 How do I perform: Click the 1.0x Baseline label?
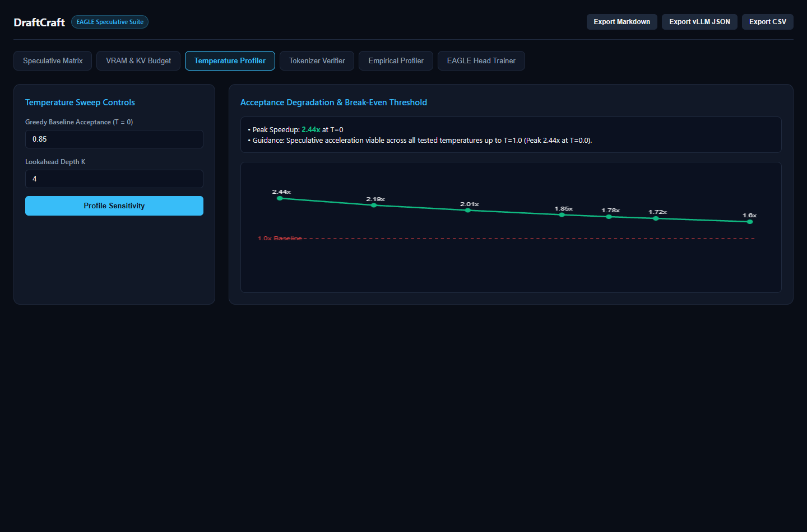280,239
